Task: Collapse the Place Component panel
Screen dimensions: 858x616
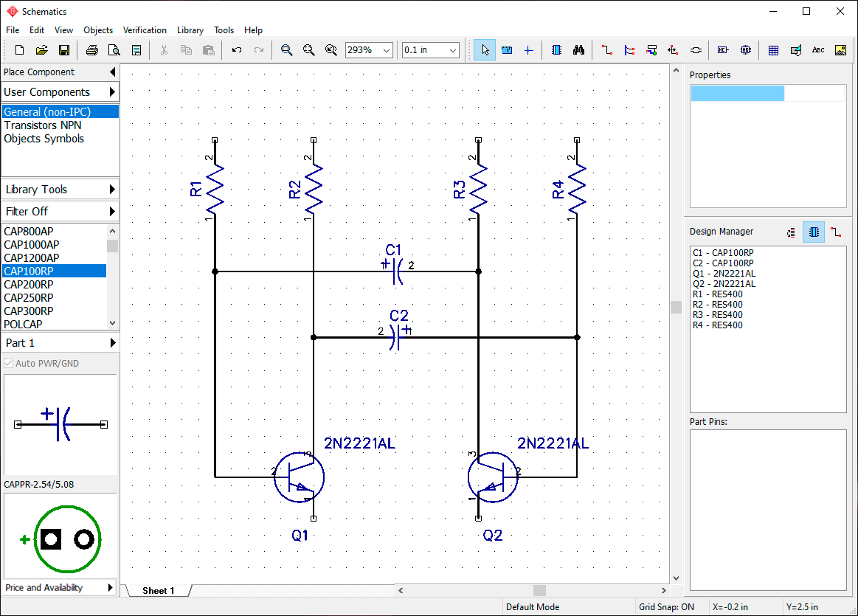Action: pyautogui.click(x=112, y=72)
